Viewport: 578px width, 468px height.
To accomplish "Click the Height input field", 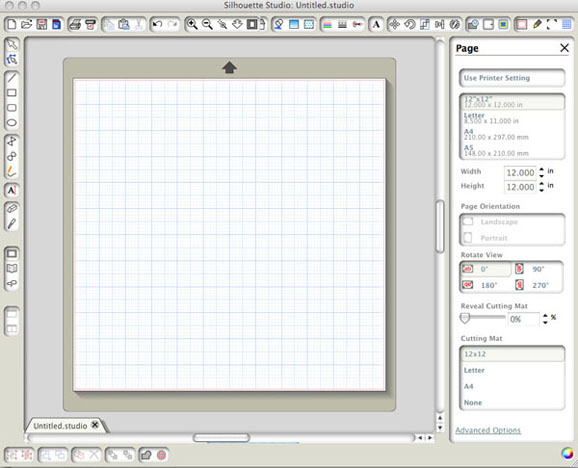I will coord(520,187).
